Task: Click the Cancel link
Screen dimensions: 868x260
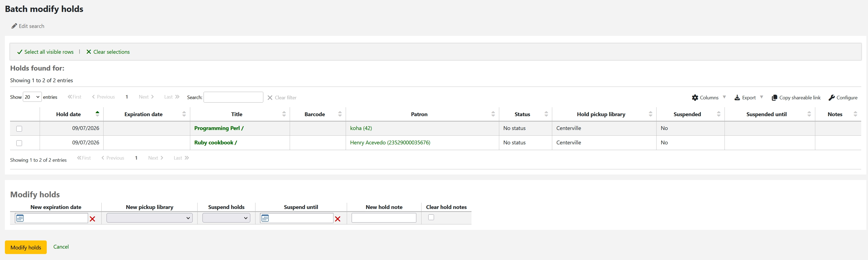Action: (61, 246)
